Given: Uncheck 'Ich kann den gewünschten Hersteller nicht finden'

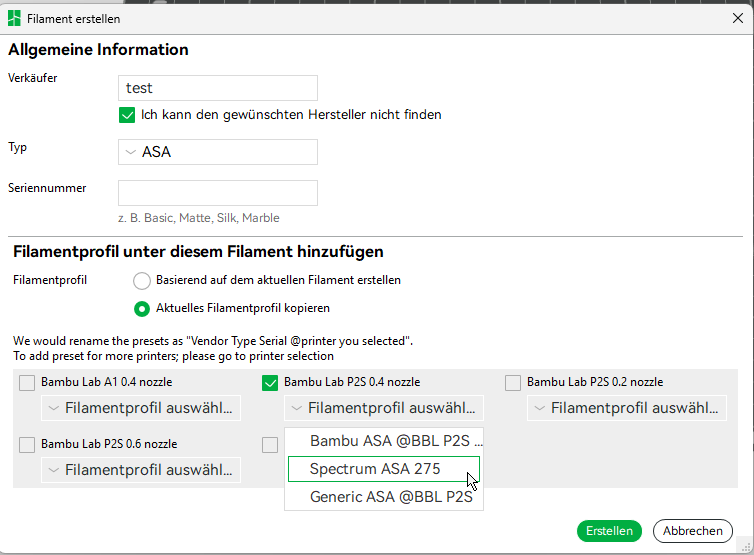Looking at the screenshot, I should 127,115.
